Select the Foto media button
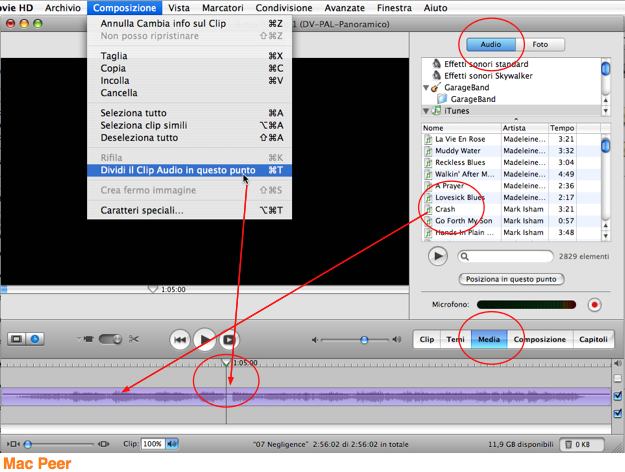 click(x=540, y=44)
